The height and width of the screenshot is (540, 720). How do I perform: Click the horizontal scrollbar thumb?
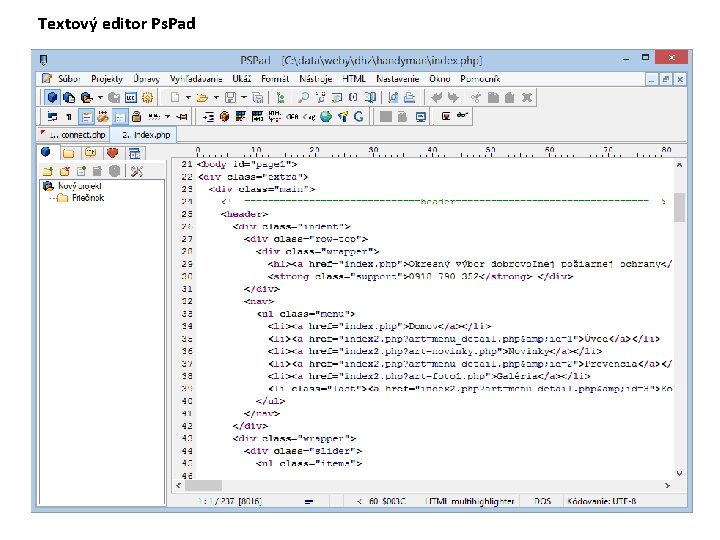coord(203,485)
